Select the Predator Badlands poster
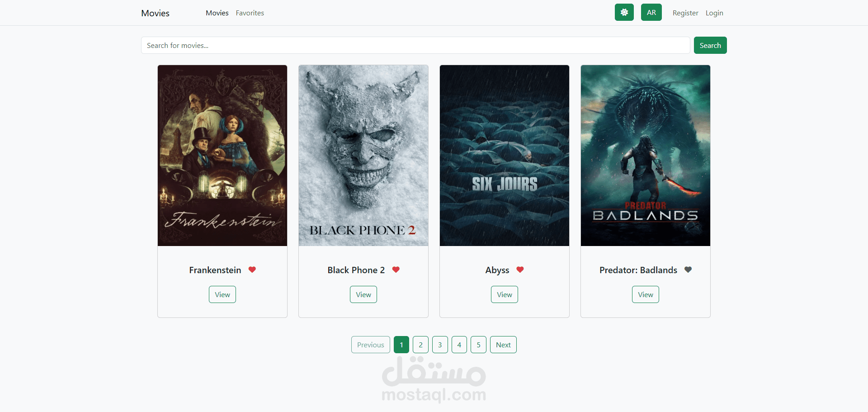 pos(646,156)
